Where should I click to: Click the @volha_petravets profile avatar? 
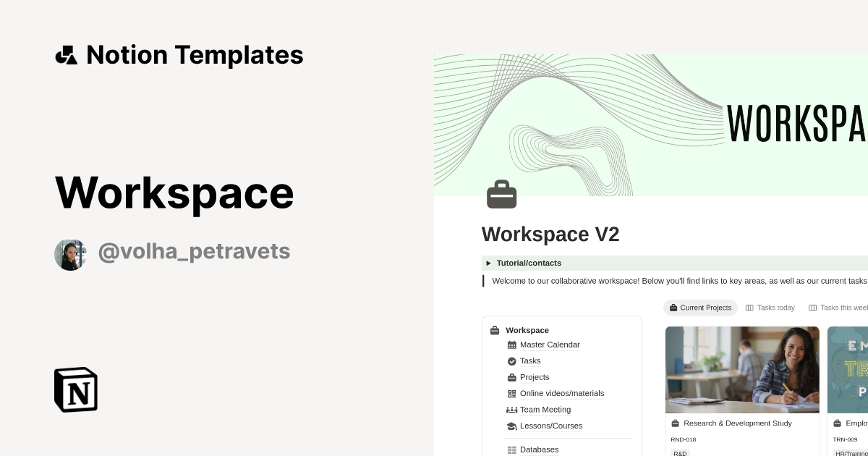(70, 254)
